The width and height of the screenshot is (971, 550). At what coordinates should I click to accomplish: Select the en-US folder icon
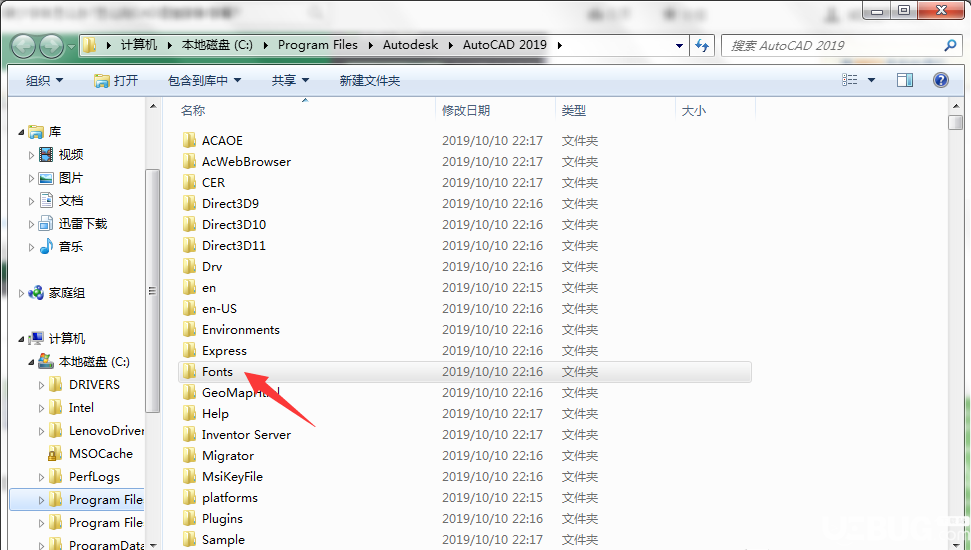click(189, 308)
